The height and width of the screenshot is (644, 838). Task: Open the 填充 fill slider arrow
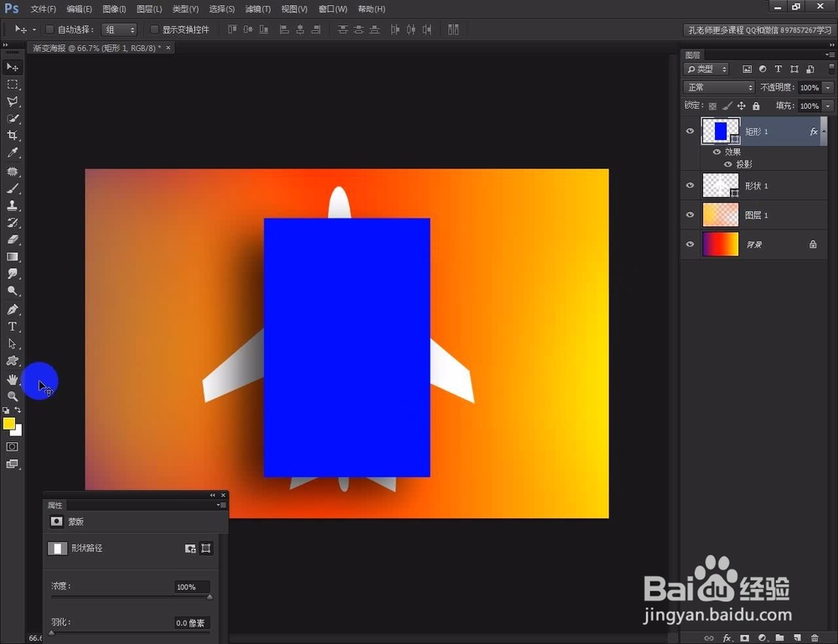(828, 106)
